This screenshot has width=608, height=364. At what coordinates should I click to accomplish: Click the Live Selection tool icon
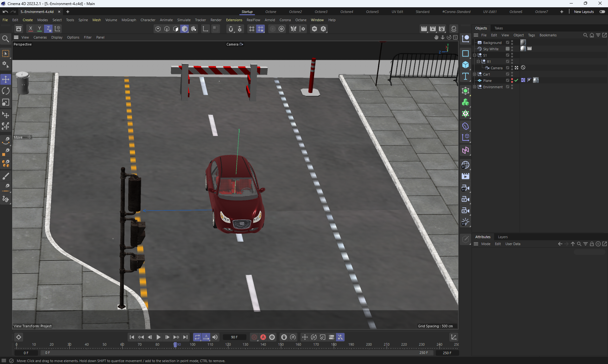click(x=6, y=53)
